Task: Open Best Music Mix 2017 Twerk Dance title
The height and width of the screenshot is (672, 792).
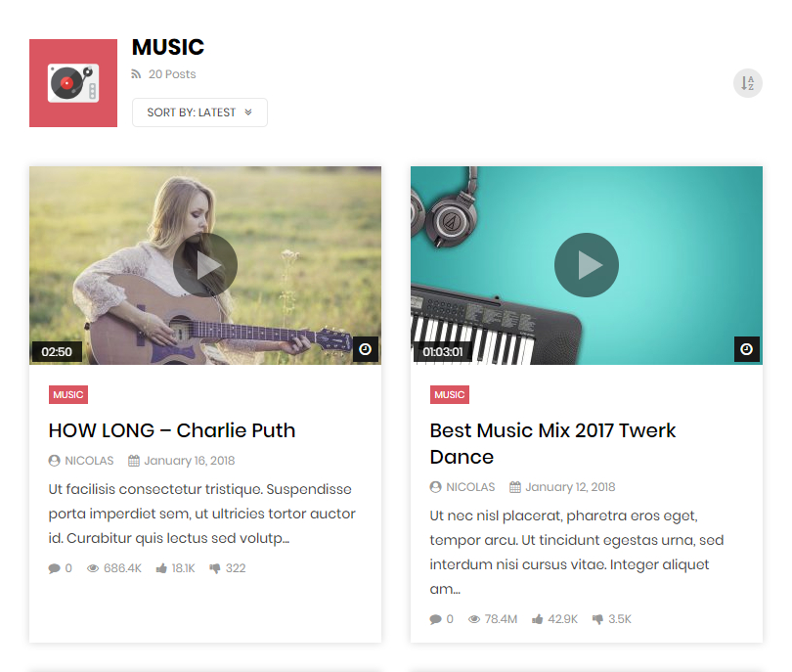Action: (552, 444)
